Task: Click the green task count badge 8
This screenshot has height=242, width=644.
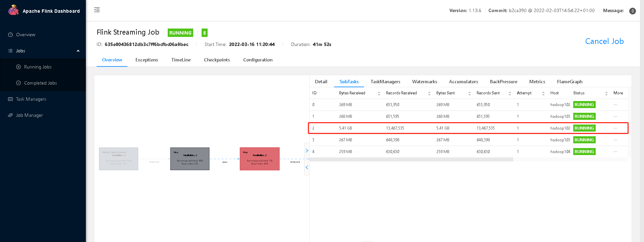Action: point(205,33)
